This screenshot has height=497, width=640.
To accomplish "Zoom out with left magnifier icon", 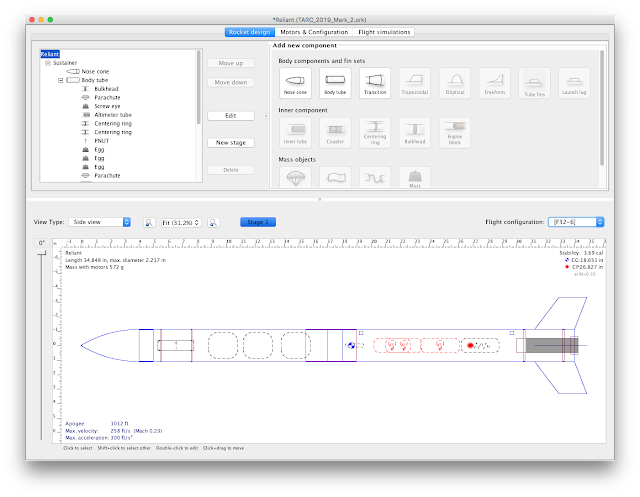I will (x=149, y=222).
